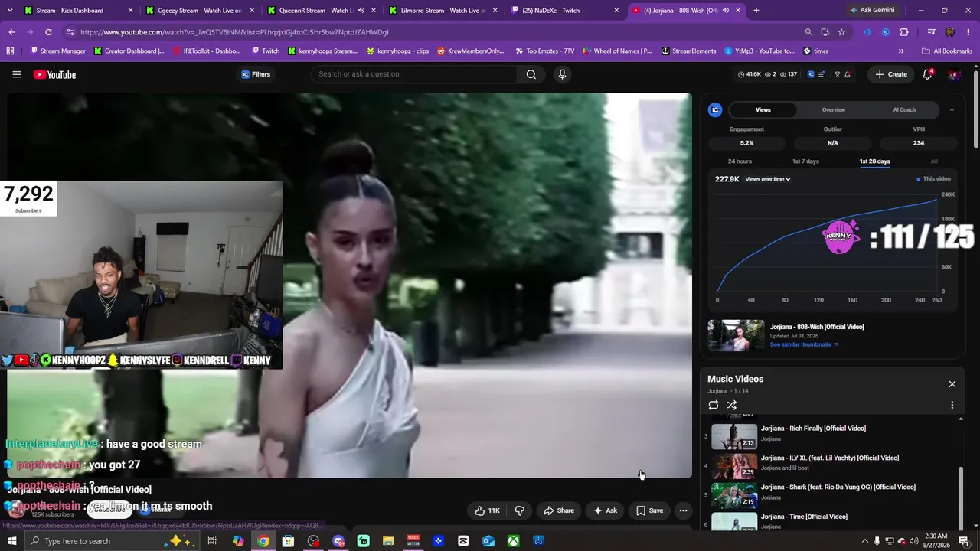
Task: Open the All Bookmarks folder
Action: tap(947, 51)
